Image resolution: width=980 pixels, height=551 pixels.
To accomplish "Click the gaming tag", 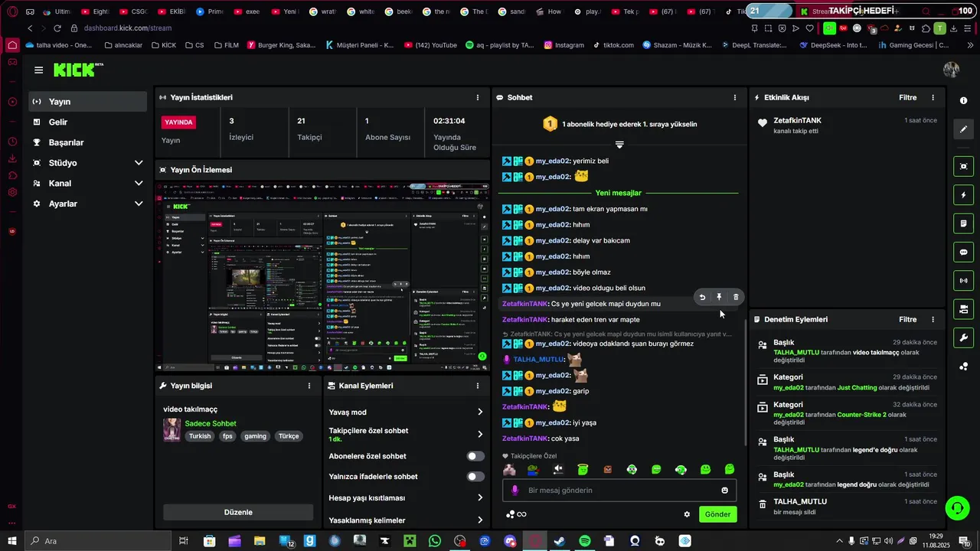I will click(255, 436).
